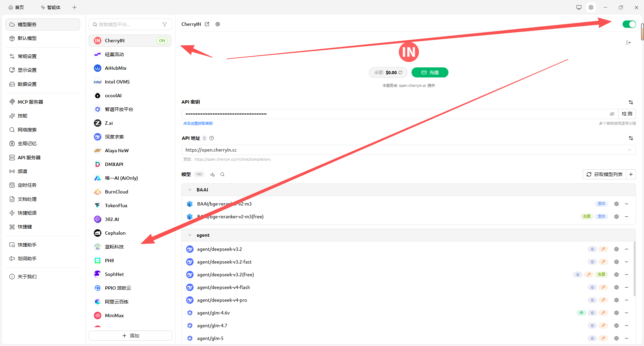Open 关于我们 in the sidebar
This screenshot has width=644, height=346.
click(43, 277)
